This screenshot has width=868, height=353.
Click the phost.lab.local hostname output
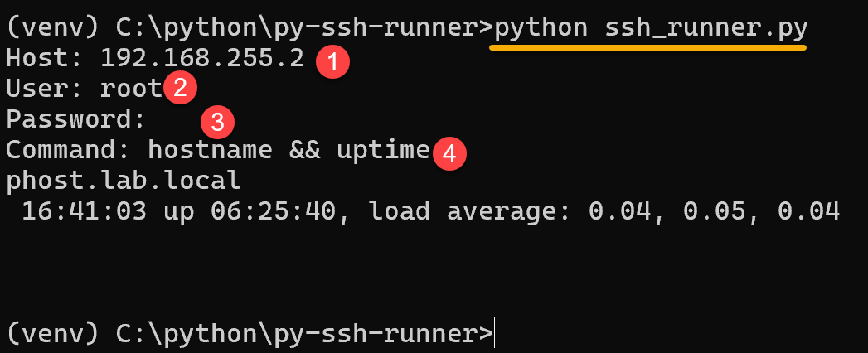coord(124,181)
